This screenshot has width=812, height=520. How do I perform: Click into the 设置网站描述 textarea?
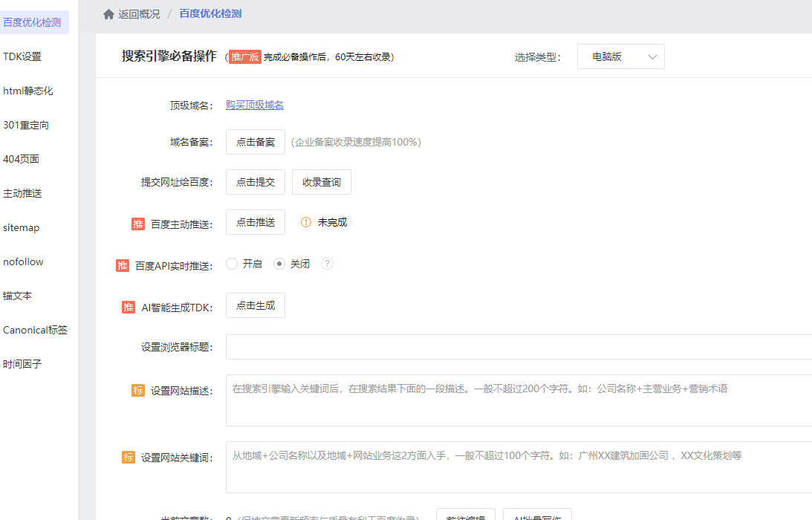pos(519,400)
